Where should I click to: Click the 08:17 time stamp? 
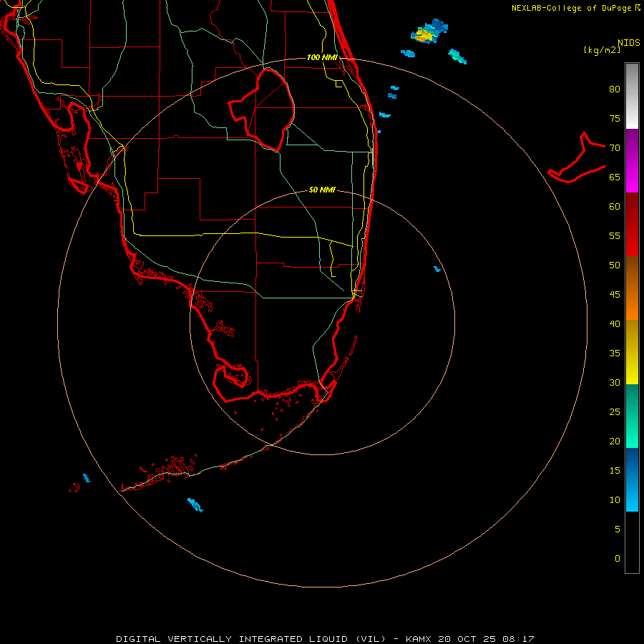[x=518, y=639]
